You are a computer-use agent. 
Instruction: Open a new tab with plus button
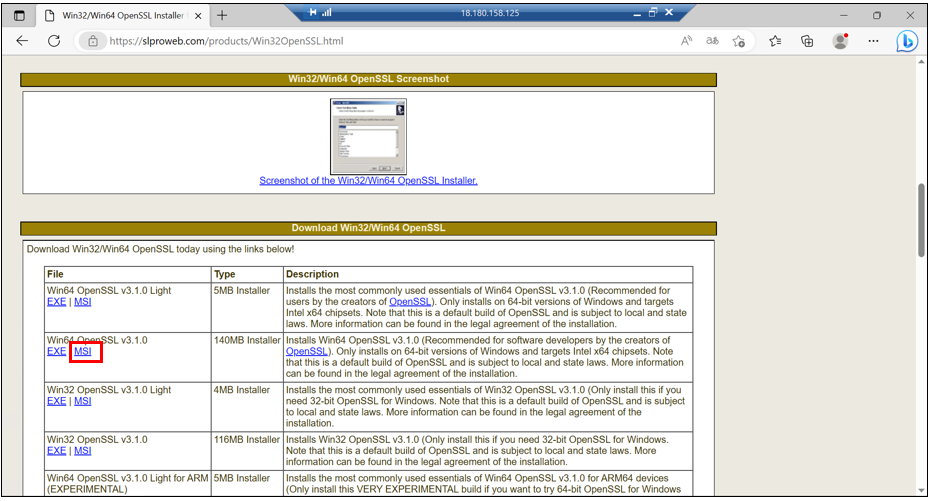222,15
